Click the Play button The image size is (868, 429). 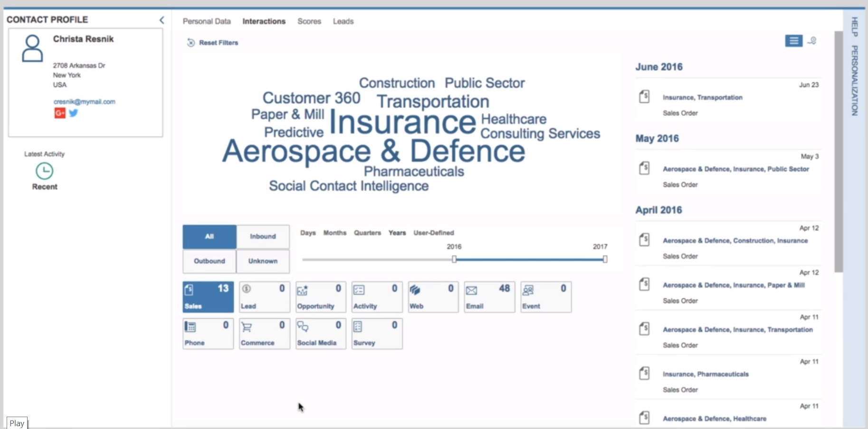17,423
